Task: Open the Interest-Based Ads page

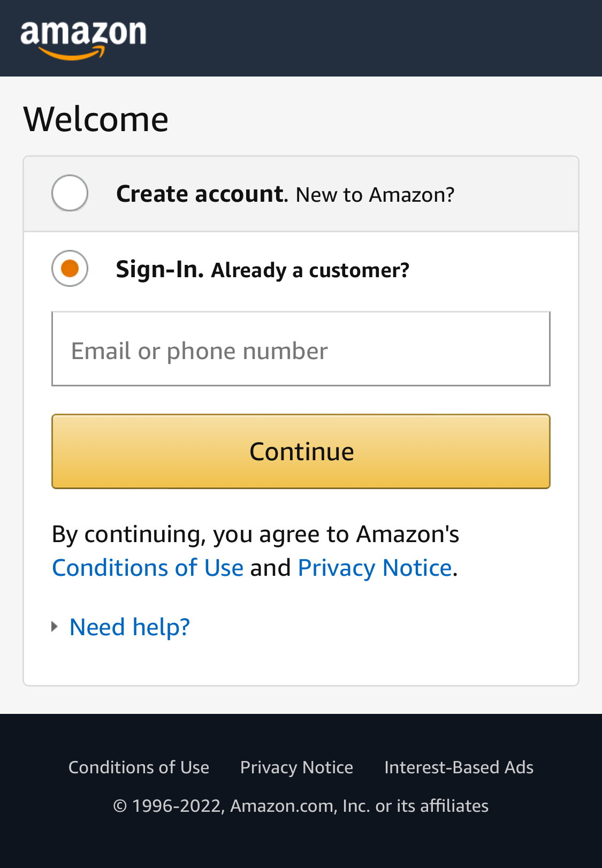Action: (x=459, y=767)
